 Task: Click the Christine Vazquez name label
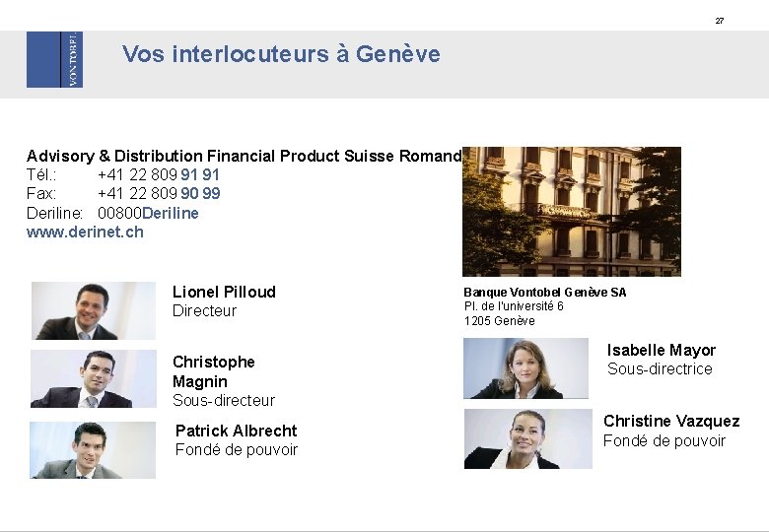(672, 421)
